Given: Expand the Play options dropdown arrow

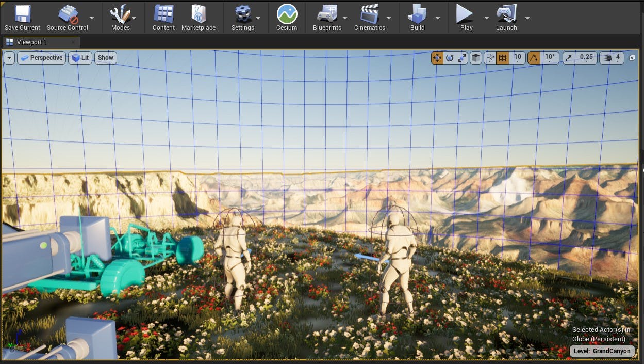Looking at the screenshot, I should pos(486,18).
